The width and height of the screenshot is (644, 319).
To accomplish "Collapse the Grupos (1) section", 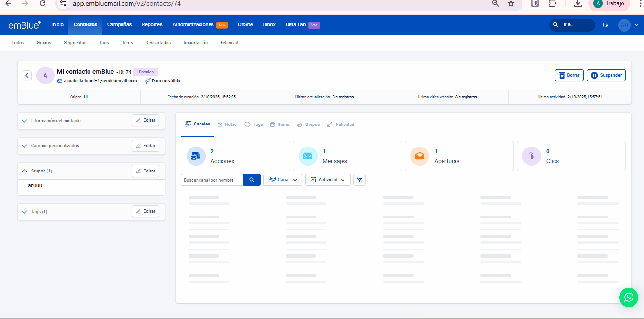I will coord(24,171).
